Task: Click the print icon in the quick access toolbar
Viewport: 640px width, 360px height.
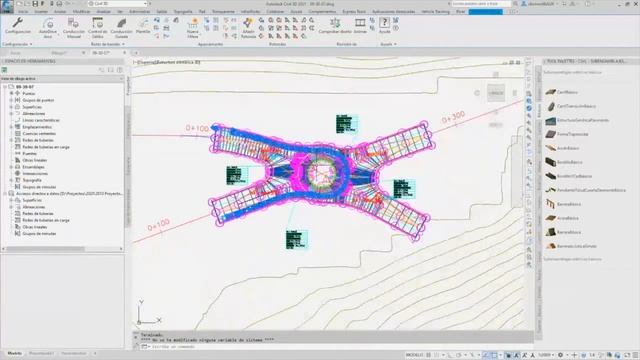Action: [x=59, y=4]
